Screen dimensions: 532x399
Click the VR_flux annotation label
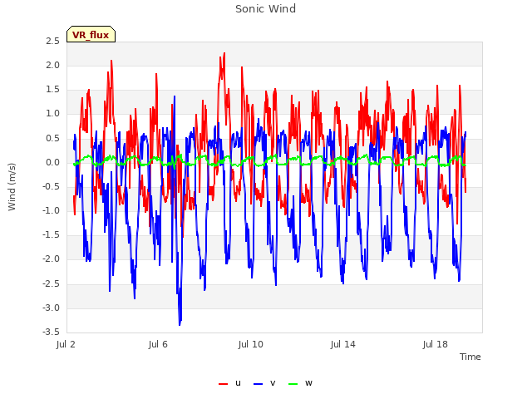pos(91,35)
